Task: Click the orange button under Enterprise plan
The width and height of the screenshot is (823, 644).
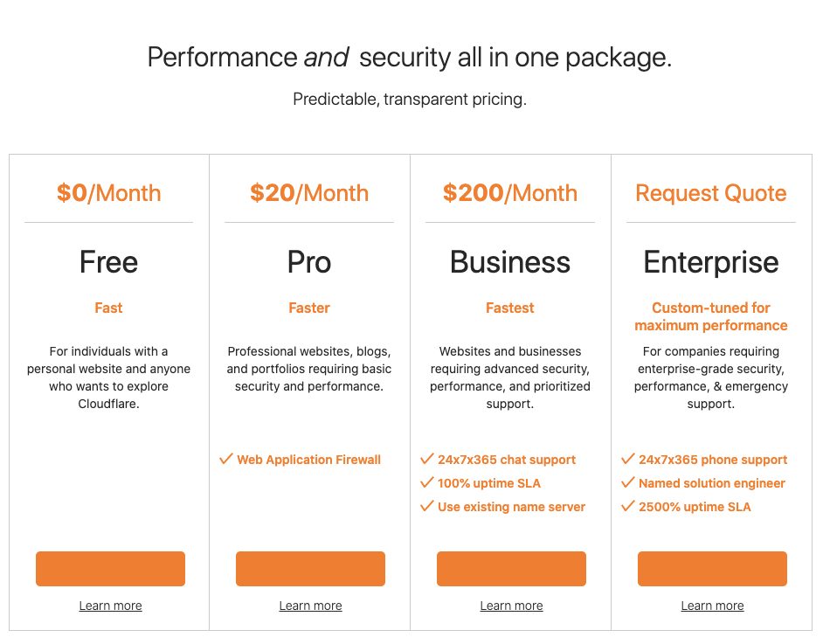Action: click(x=712, y=569)
